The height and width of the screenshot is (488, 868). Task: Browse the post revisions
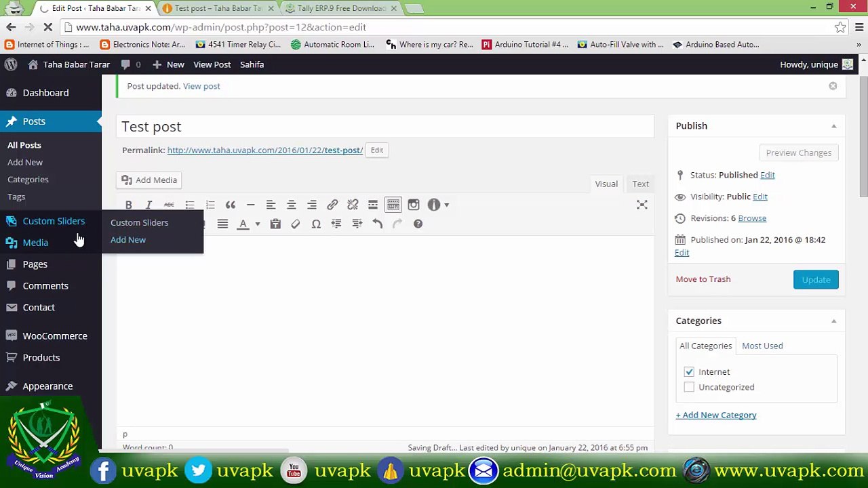click(752, 218)
